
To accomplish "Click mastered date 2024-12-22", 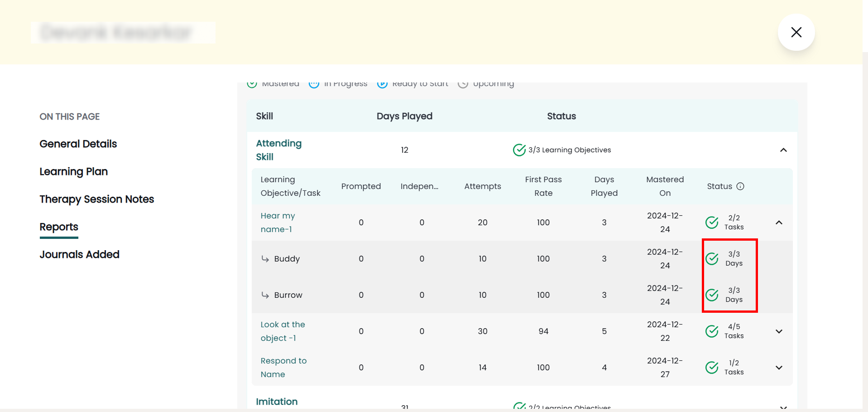I will (665, 331).
